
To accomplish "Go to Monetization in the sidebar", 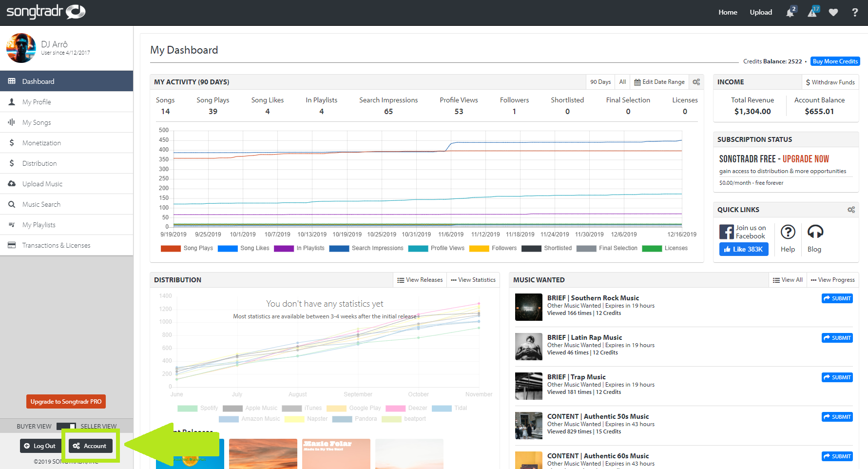I will [66, 143].
